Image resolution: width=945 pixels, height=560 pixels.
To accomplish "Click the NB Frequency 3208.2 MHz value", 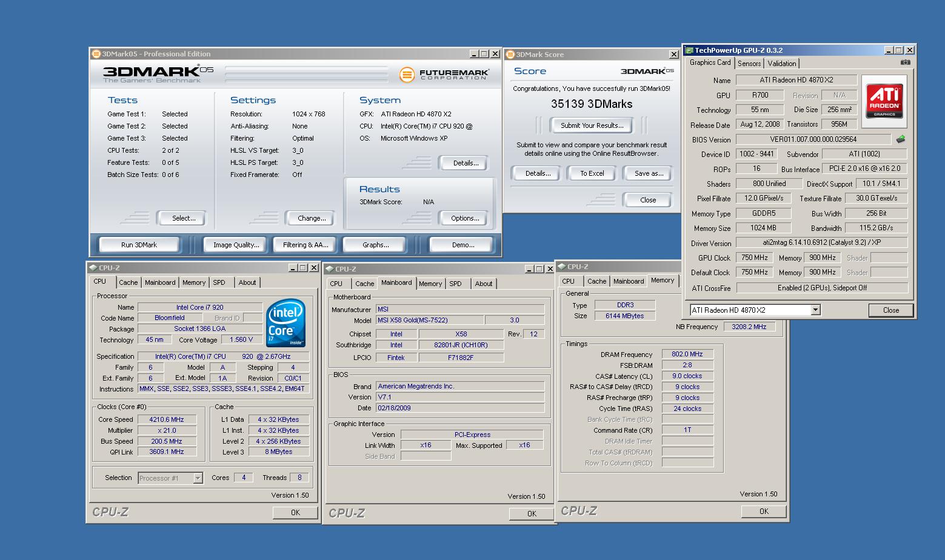I will coord(749,327).
